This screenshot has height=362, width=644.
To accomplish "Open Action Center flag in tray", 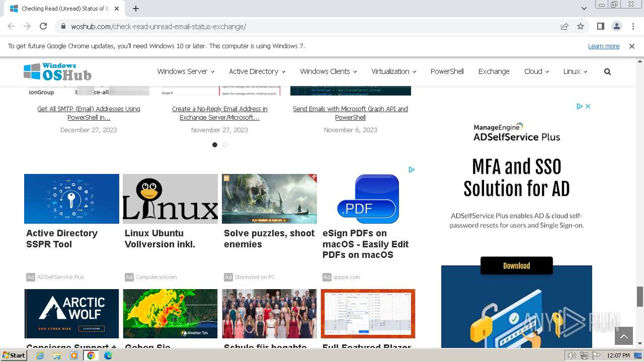I will point(596,355).
